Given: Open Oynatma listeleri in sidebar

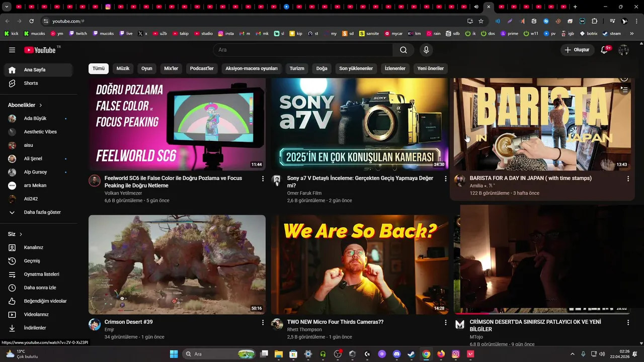Looking at the screenshot, I should point(38,275).
